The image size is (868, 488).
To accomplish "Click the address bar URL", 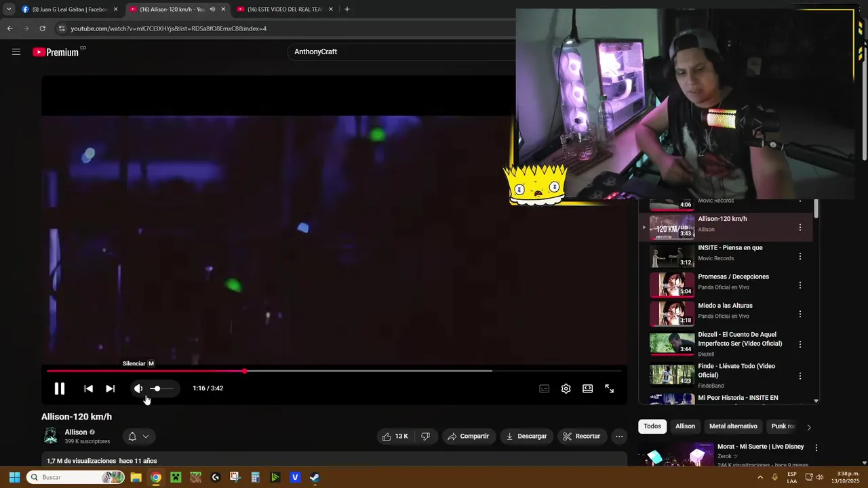I will coord(168,28).
